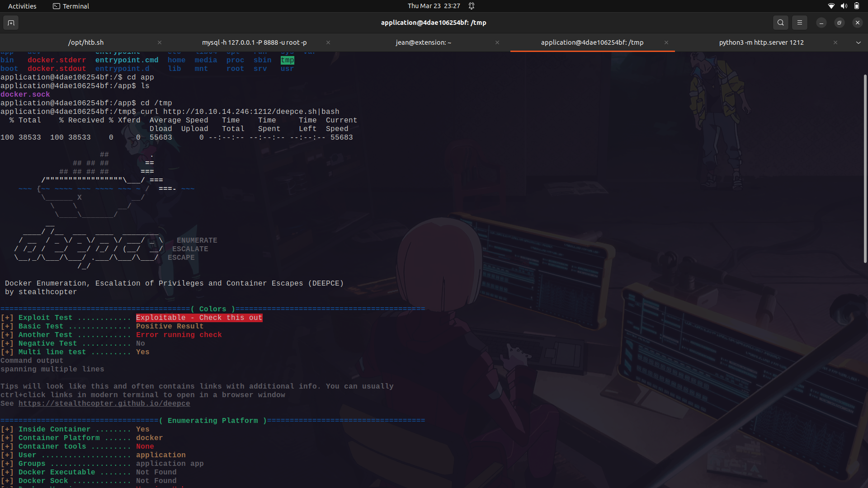Screen dimensions: 868x488
Task: Click the clock showing Thu Mar 23 23:27
Action: (x=433, y=6)
